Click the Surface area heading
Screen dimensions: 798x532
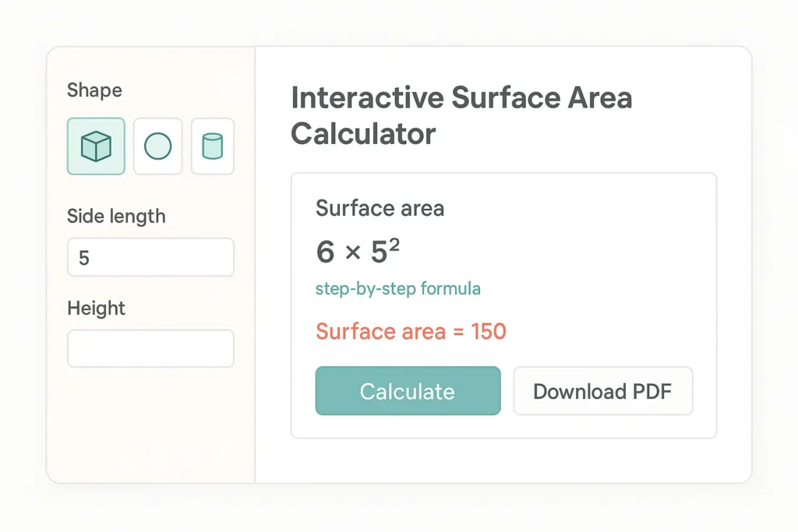(x=380, y=208)
